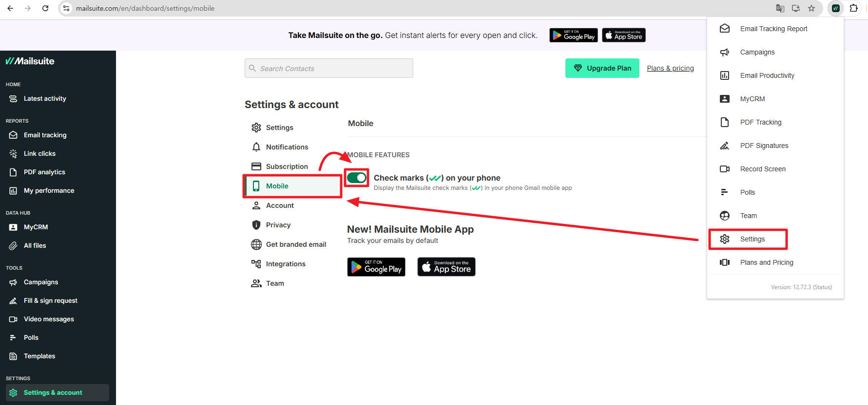
Task: Click the Mailsuite logo in sidebar
Action: pos(30,61)
